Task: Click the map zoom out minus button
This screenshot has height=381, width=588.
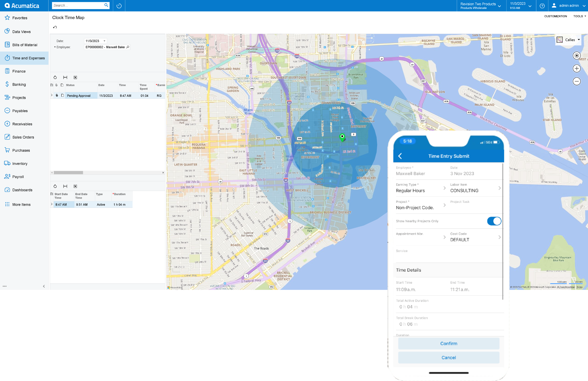Action: [x=576, y=81]
